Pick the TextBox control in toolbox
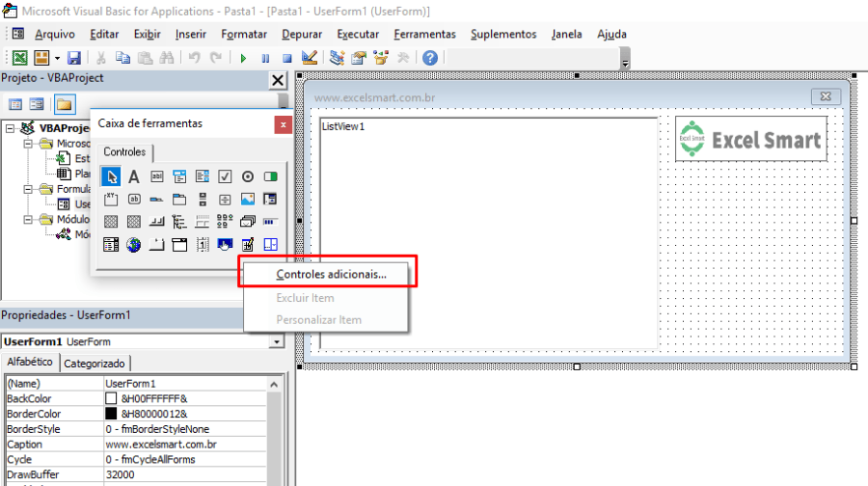 (x=156, y=176)
